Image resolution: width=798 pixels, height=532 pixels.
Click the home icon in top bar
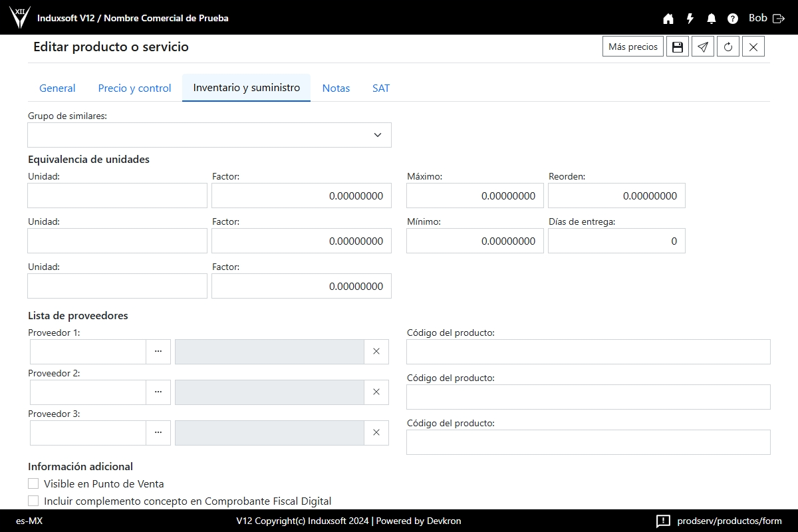click(668, 19)
